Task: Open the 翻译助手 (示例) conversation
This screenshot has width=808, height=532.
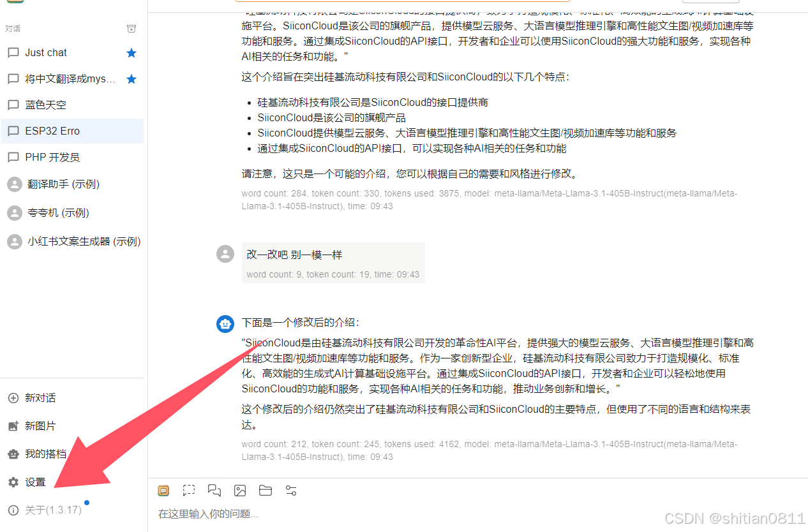Action: coord(72,184)
